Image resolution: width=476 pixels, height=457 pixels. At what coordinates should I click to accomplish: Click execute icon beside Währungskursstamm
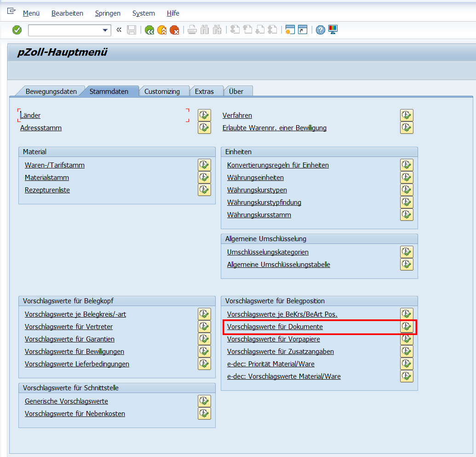(x=407, y=215)
